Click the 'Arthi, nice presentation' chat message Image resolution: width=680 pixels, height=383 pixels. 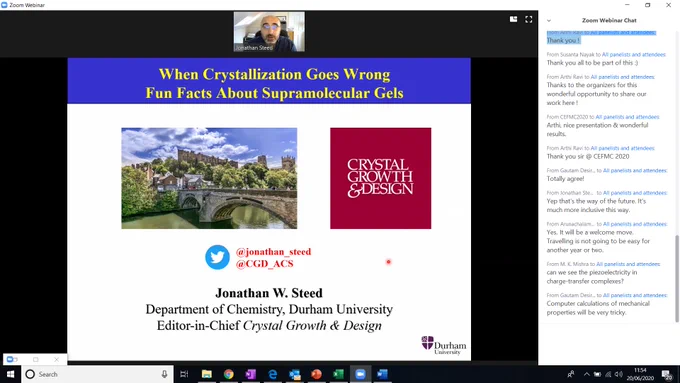(597, 129)
